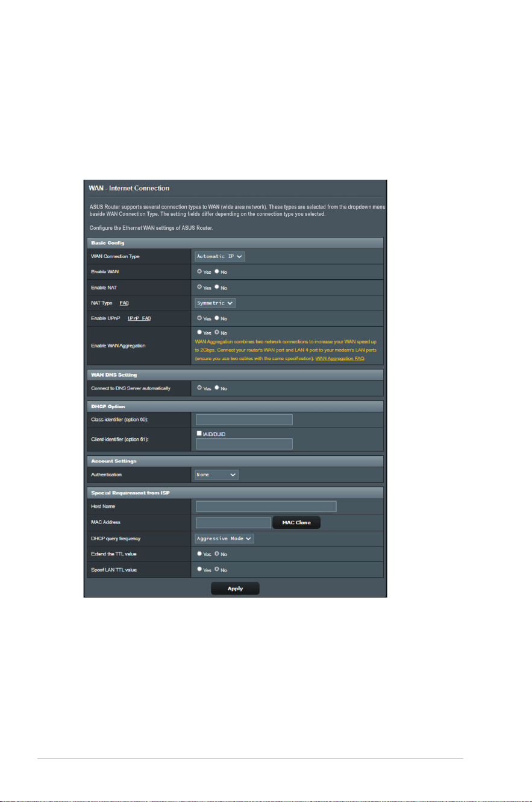Select No for Enable WAN
The width and height of the screenshot is (532, 802).
pos(216,271)
